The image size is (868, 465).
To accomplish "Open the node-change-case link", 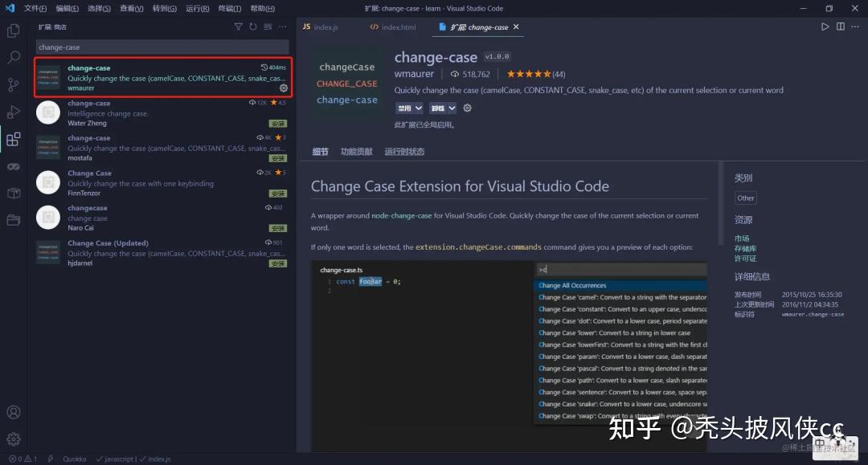I will (401, 216).
